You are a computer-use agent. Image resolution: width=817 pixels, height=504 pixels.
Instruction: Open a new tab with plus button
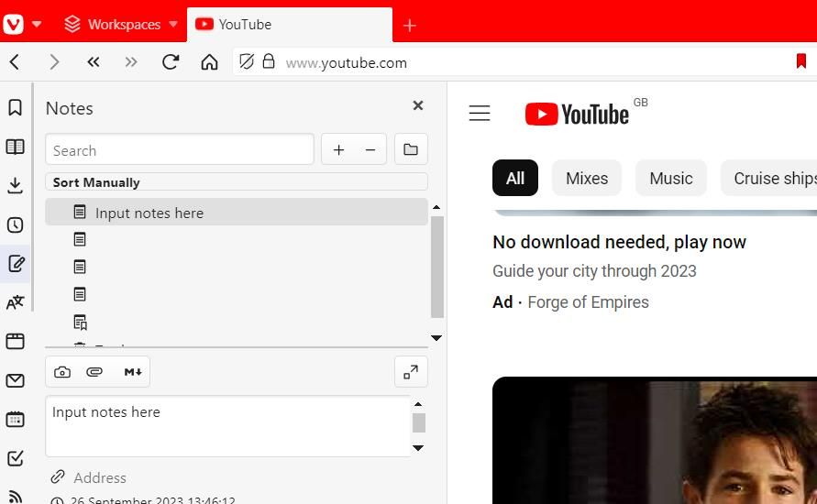tap(410, 25)
